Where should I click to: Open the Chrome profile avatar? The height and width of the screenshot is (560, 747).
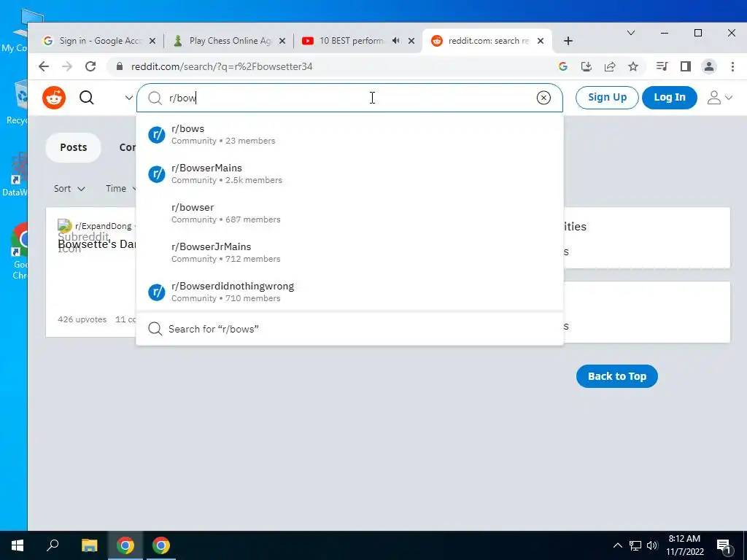[x=709, y=66]
